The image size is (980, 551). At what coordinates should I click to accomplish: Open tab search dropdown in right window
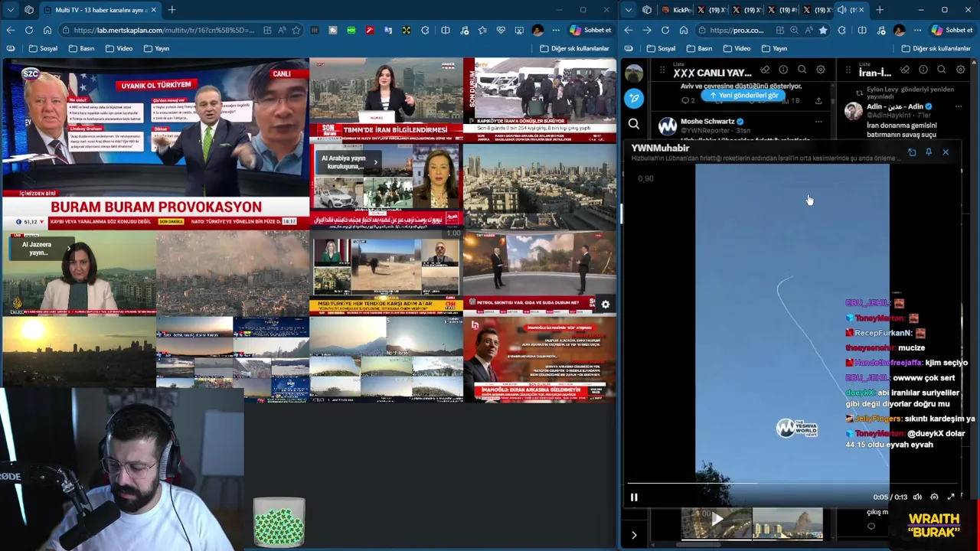pyautogui.click(x=629, y=10)
